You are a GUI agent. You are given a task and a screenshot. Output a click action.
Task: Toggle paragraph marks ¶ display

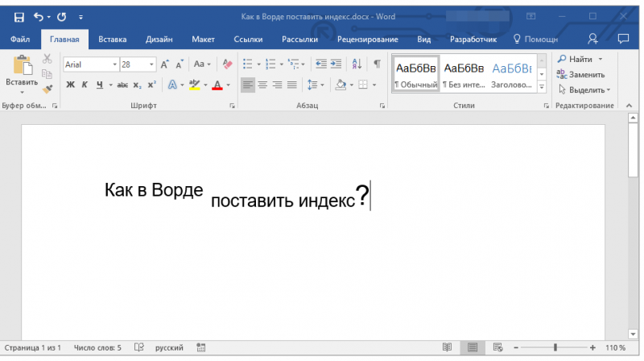click(377, 64)
